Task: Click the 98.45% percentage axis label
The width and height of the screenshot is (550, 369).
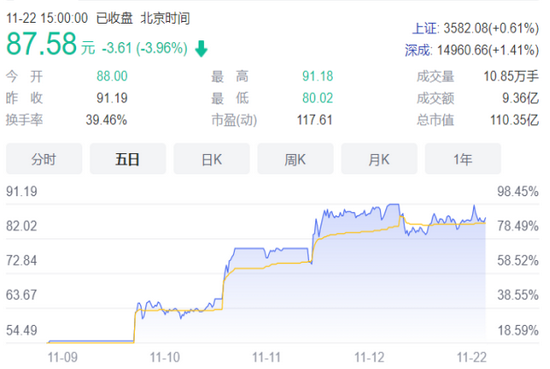Action: [518, 192]
